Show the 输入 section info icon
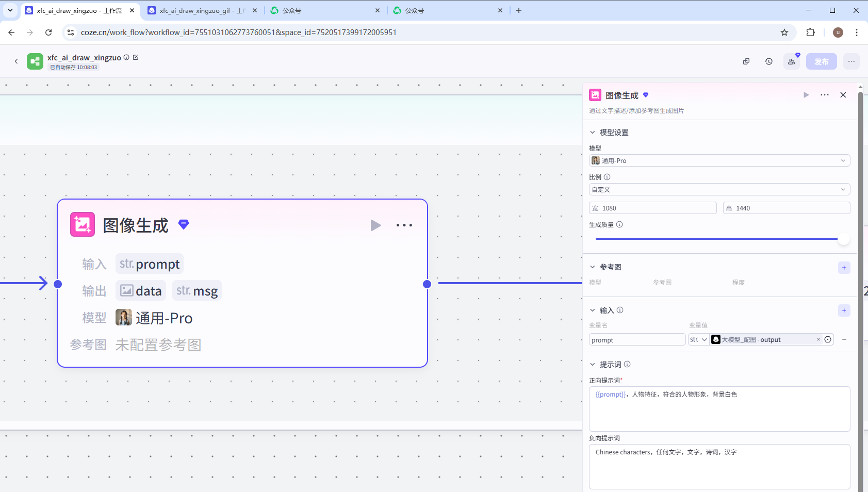Image resolution: width=868 pixels, height=492 pixels. [x=620, y=310]
